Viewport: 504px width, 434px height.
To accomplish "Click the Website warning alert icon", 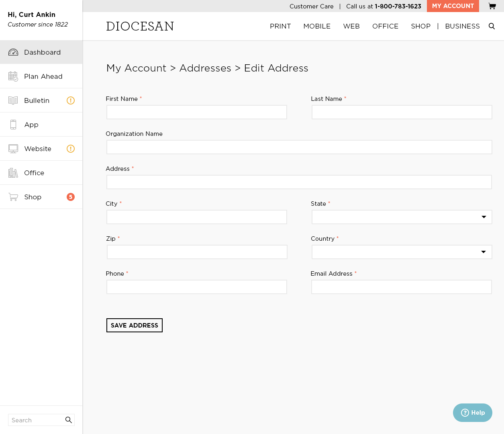I will [x=71, y=149].
